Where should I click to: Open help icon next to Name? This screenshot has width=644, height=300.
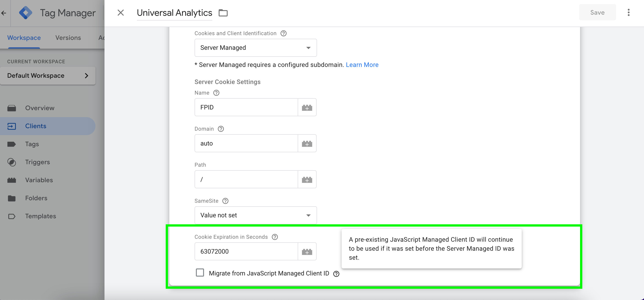pyautogui.click(x=216, y=93)
